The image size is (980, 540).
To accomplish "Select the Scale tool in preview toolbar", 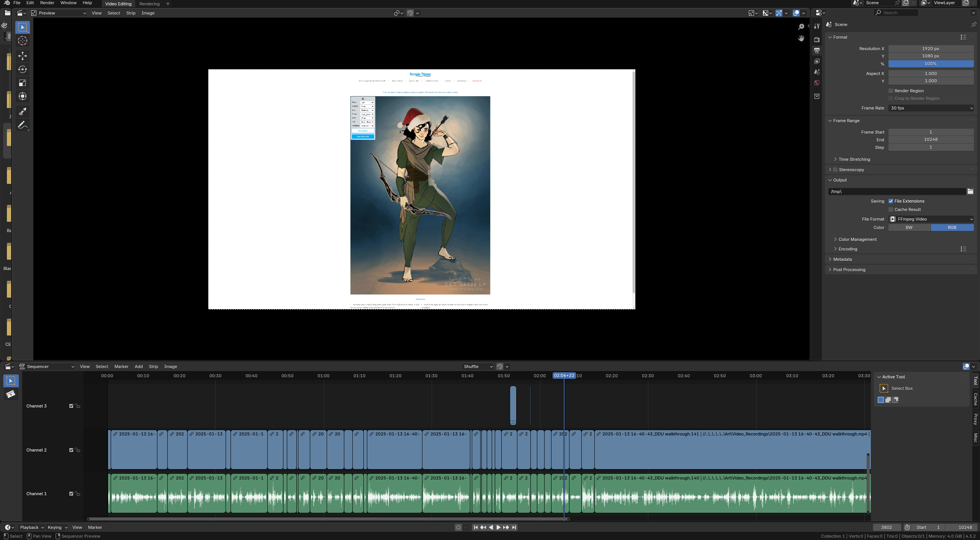I will [x=23, y=83].
